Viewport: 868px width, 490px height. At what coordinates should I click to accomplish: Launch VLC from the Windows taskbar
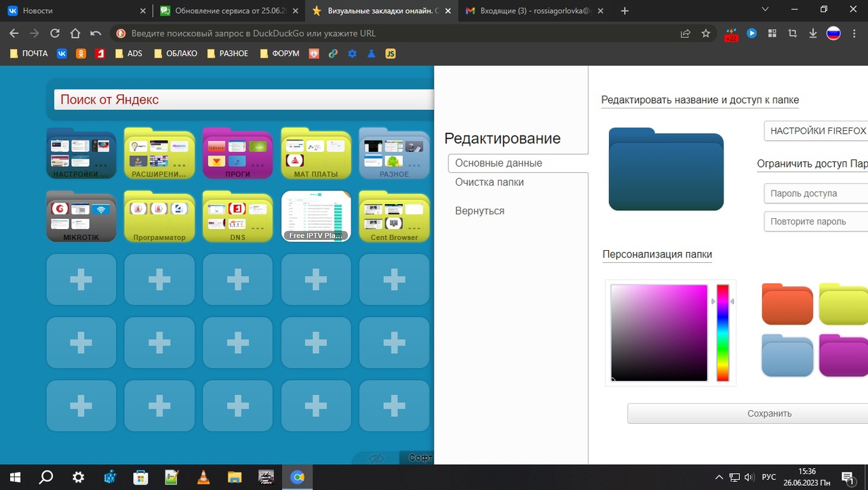point(203,477)
